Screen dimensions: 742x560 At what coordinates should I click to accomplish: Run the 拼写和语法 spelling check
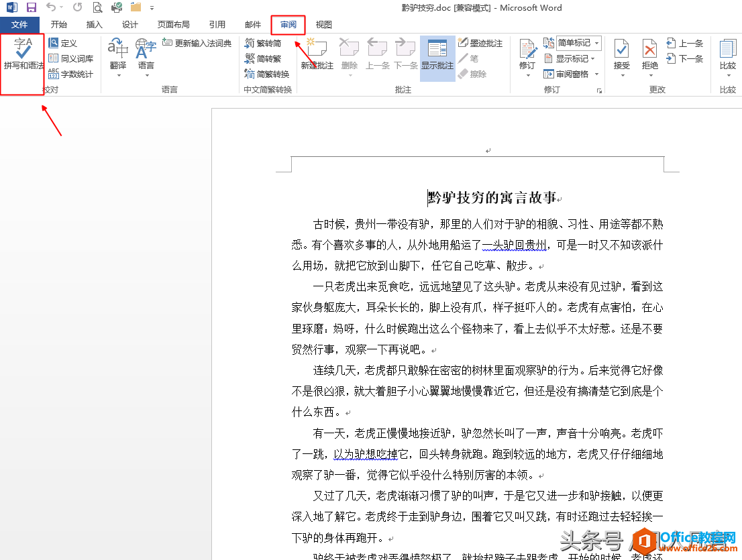coord(23,54)
